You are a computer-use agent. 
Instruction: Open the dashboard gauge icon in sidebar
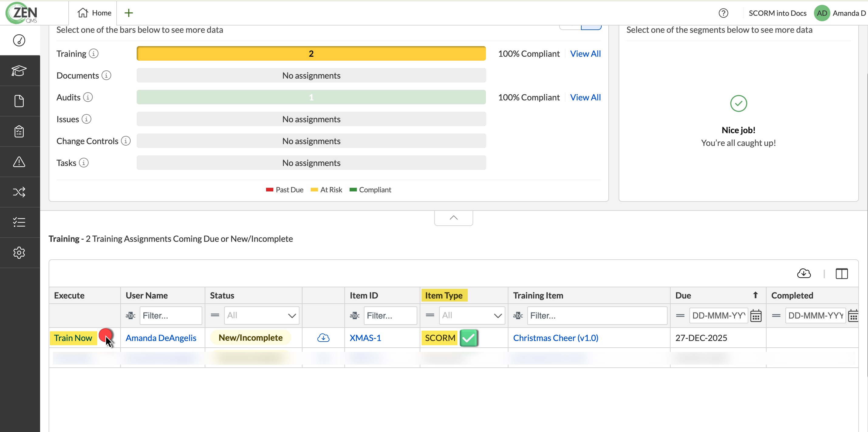[x=19, y=40]
